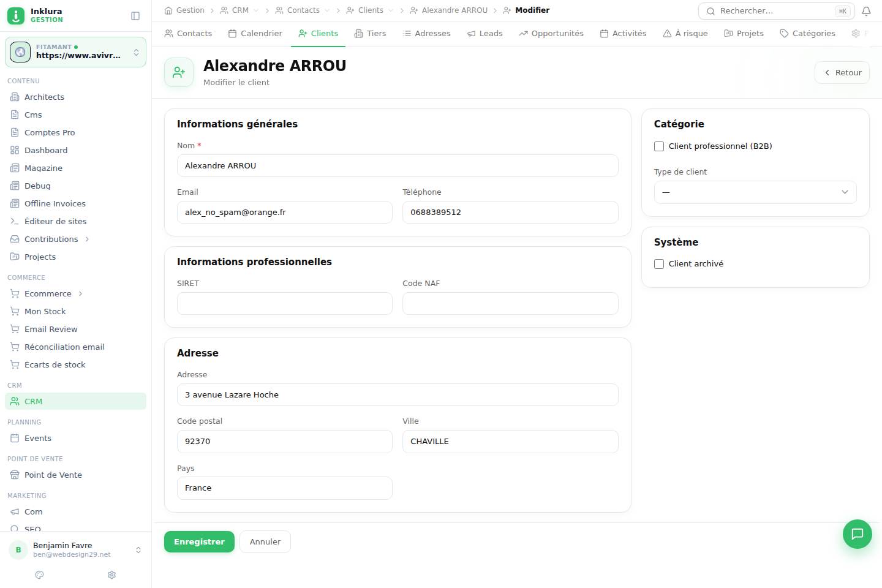Image resolution: width=882 pixels, height=588 pixels.
Task: Check Client professionnel (B2B)
Action: click(659, 146)
